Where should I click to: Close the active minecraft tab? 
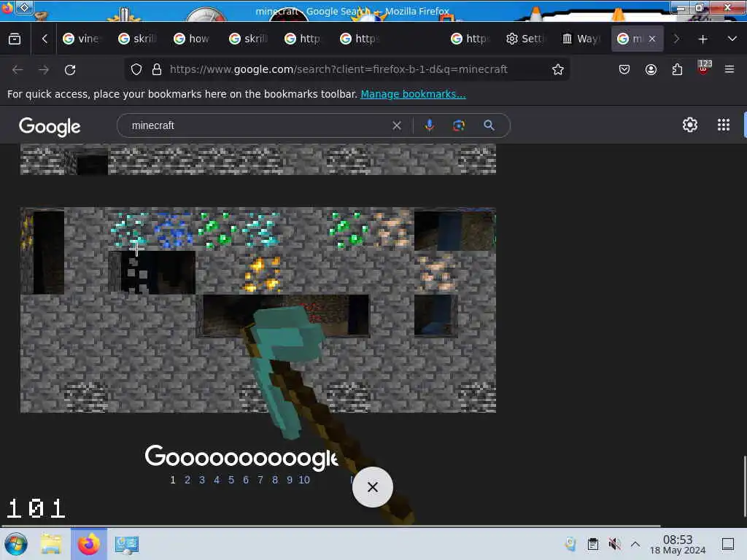pyautogui.click(x=652, y=39)
